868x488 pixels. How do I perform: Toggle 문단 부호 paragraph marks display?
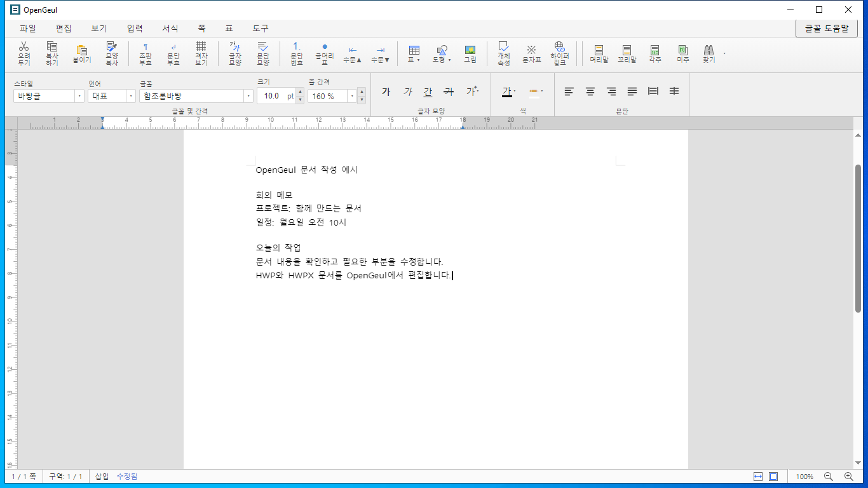pyautogui.click(x=173, y=53)
